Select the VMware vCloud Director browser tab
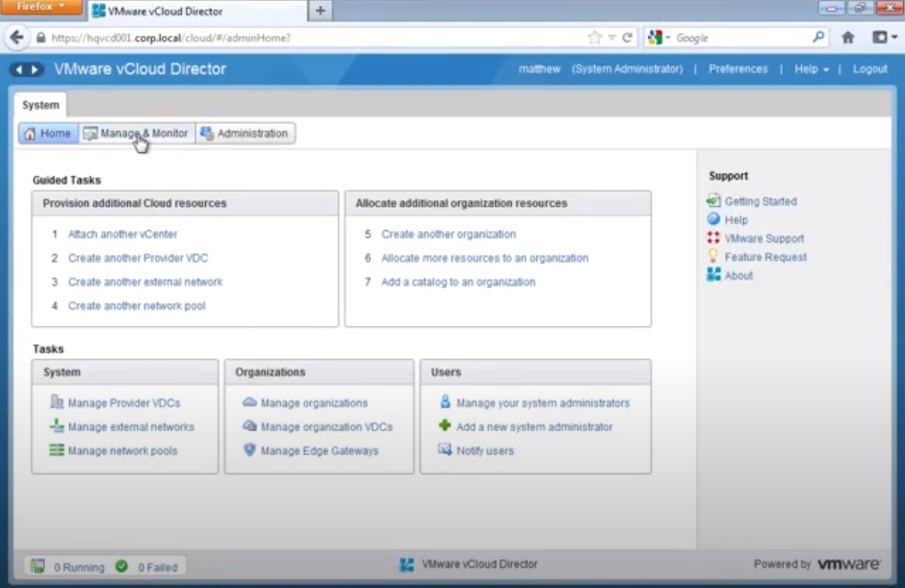905x588 pixels. click(x=196, y=11)
